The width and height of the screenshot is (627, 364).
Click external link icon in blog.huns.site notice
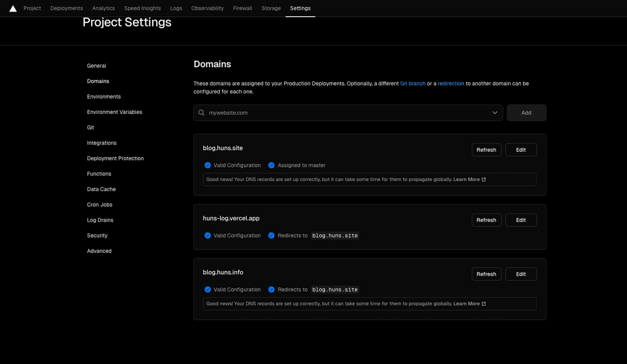pos(484,179)
